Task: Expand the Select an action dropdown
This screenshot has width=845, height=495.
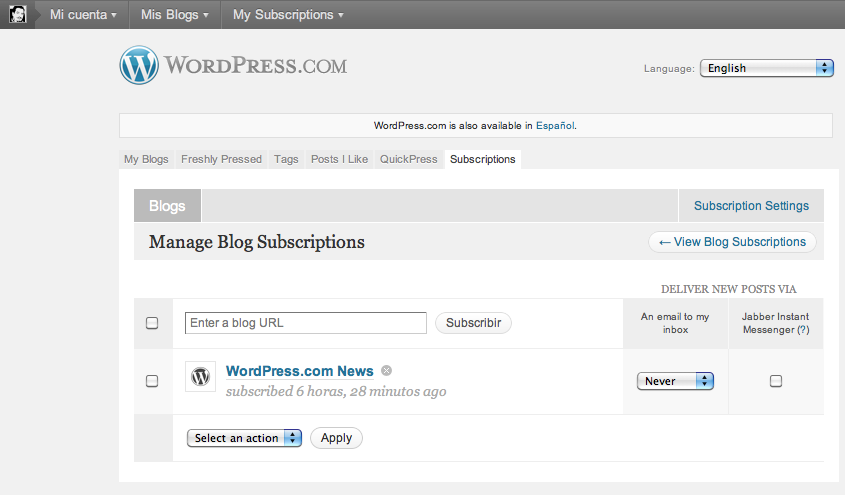Action: [244, 438]
